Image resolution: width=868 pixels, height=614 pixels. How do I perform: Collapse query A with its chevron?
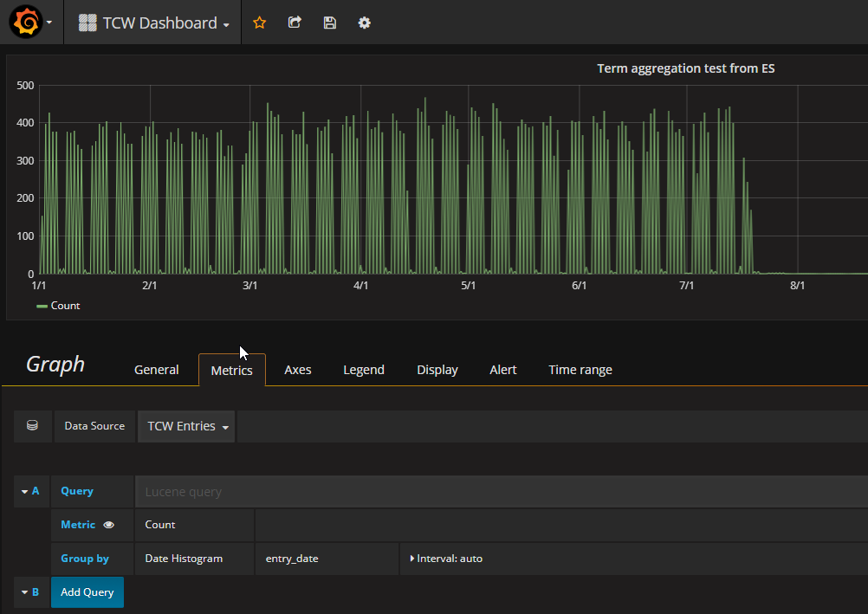(x=23, y=491)
